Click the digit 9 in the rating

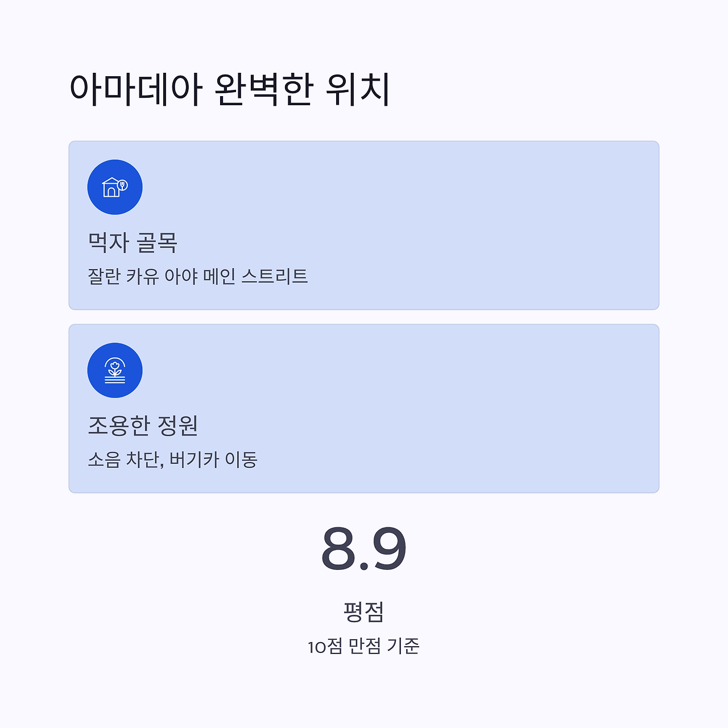[390, 548]
